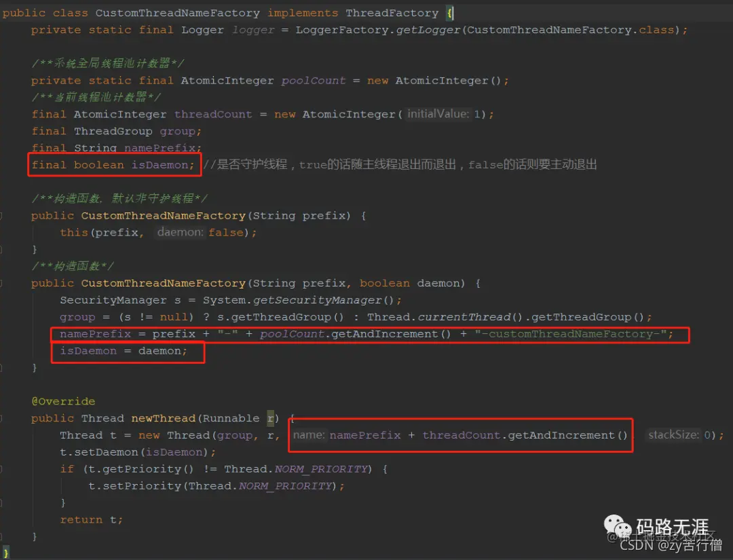Viewport: 733px width, 560px height.
Task: Click the 'newThread' method name
Action: 163,418
